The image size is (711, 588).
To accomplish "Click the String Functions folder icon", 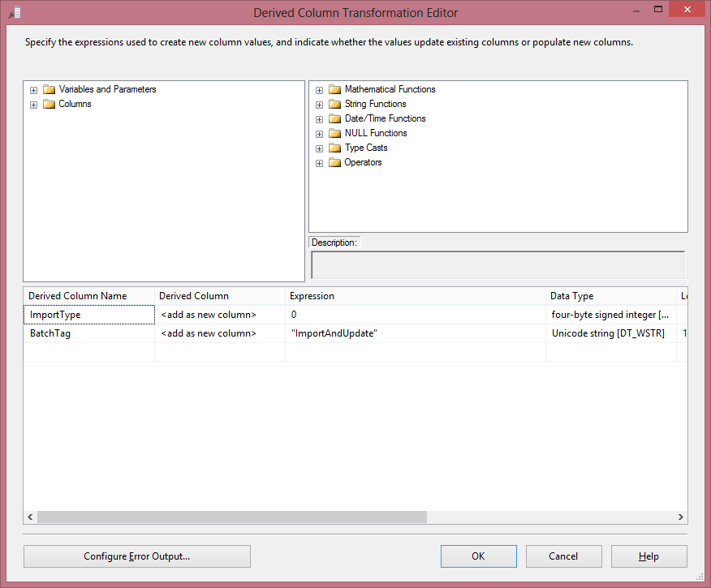I will coord(334,105).
